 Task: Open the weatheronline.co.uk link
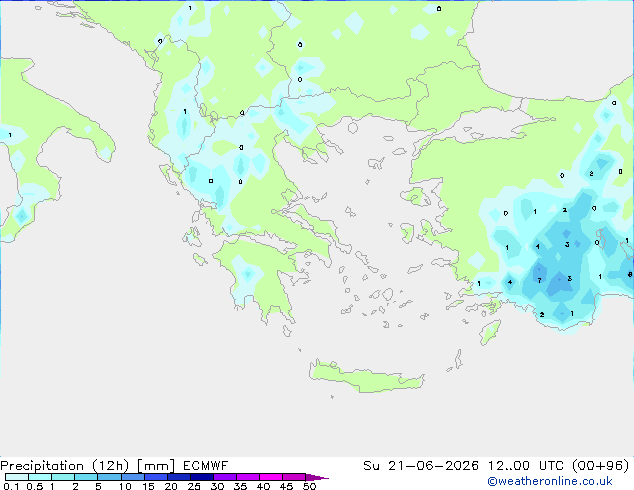[x=550, y=481]
